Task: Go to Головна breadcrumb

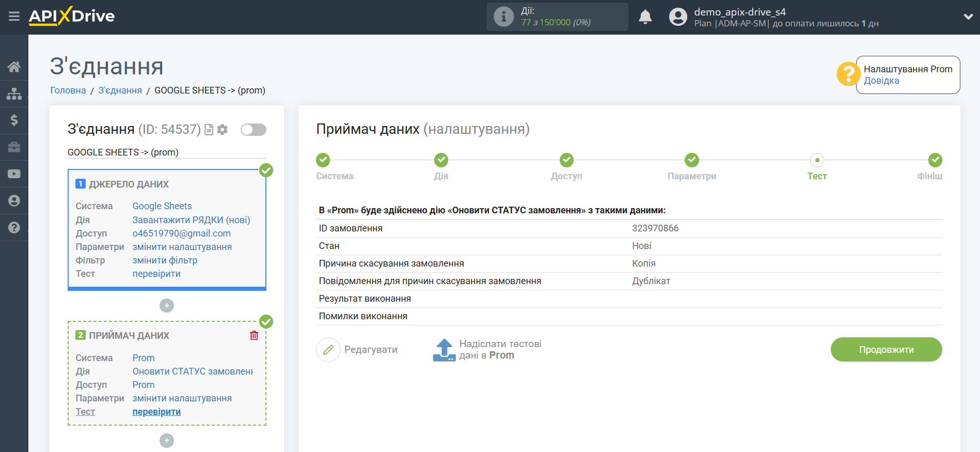Action: coord(68,90)
